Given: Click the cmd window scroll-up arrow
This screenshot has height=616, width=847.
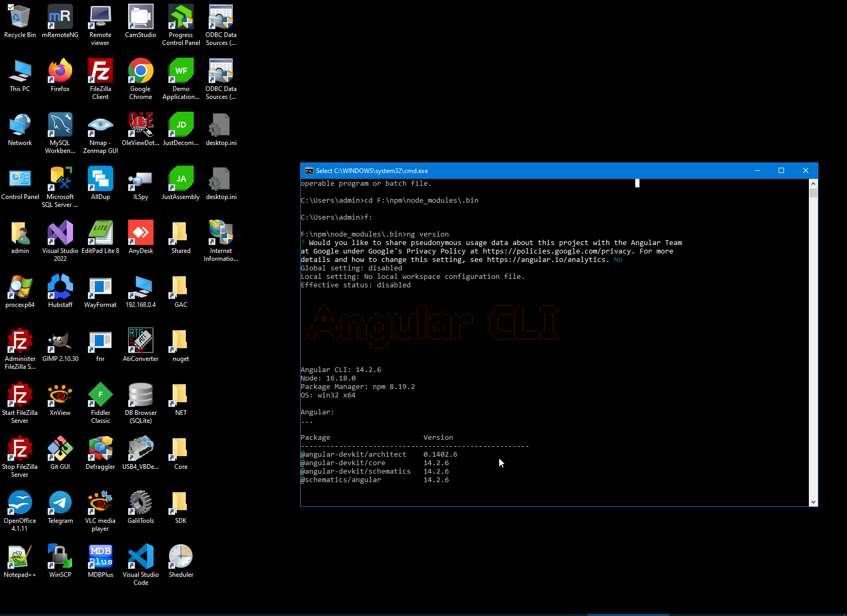Looking at the screenshot, I should [814, 184].
